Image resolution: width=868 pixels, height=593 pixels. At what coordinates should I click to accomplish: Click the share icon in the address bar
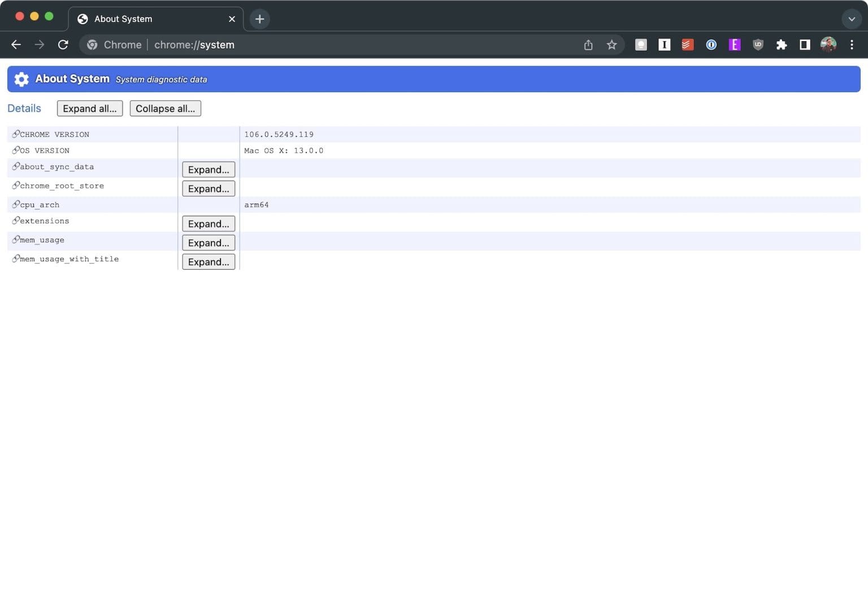click(x=588, y=45)
